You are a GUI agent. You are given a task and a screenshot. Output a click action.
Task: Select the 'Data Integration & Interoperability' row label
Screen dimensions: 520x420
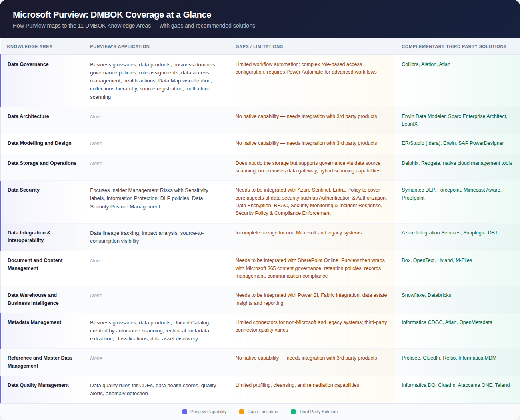point(29,236)
